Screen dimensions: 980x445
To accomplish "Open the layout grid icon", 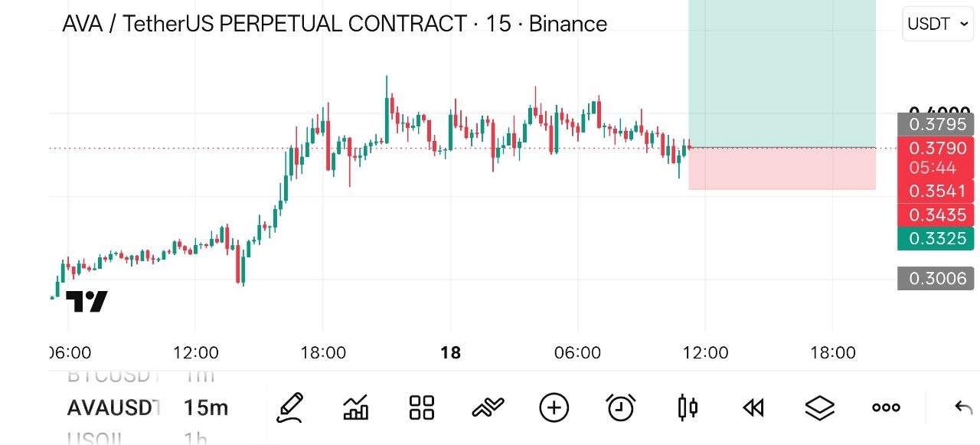I will click(x=422, y=407).
